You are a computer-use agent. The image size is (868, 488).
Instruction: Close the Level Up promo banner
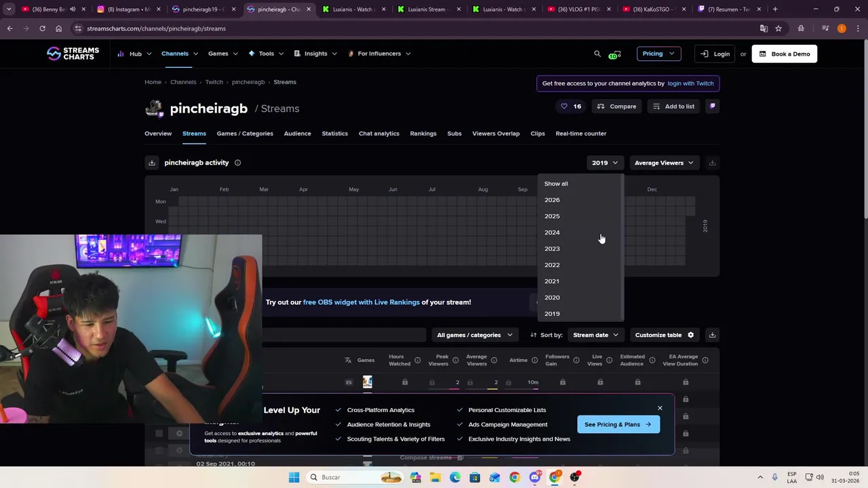pos(660,408)
